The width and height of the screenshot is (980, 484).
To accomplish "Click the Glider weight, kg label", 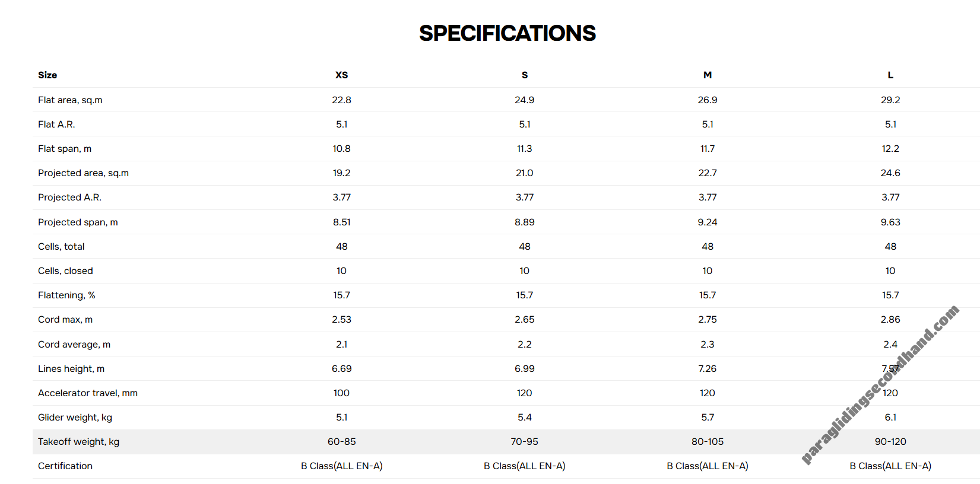I will point(75,418).
